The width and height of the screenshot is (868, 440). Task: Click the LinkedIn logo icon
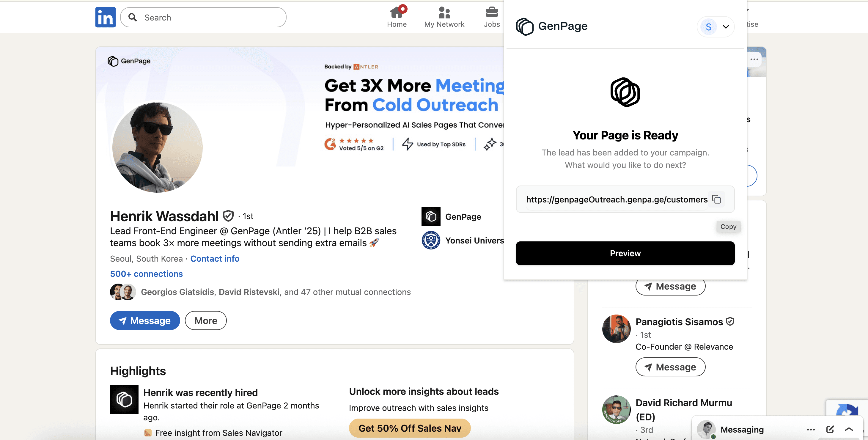[105, 17]
